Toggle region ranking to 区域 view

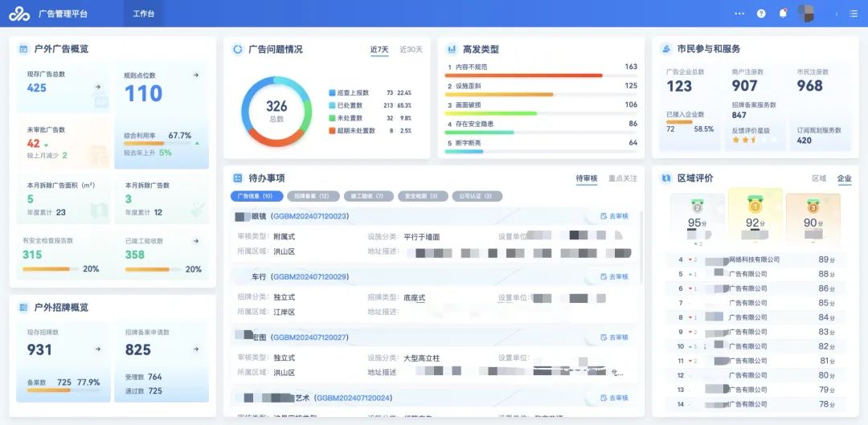[818, 178]
